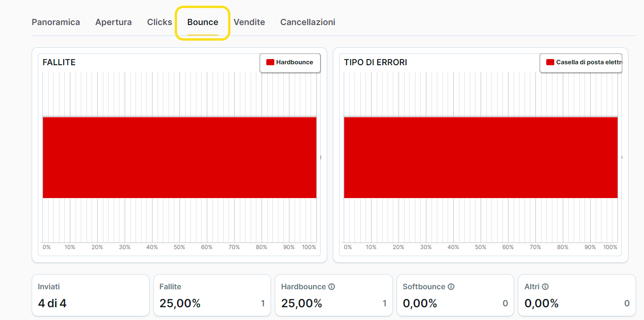Click the Altri 0,00% value

(x=542, y=303)
